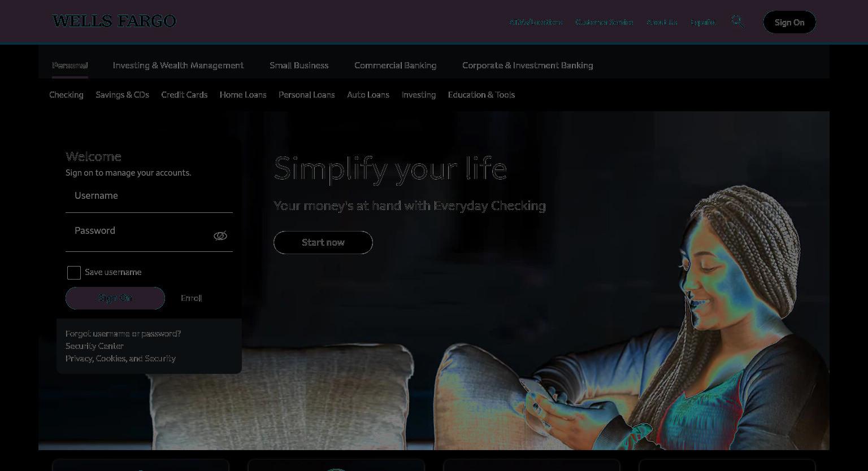Open the Security Center link
The width and height of the screenshot is (868, 471).
(94, 346)
